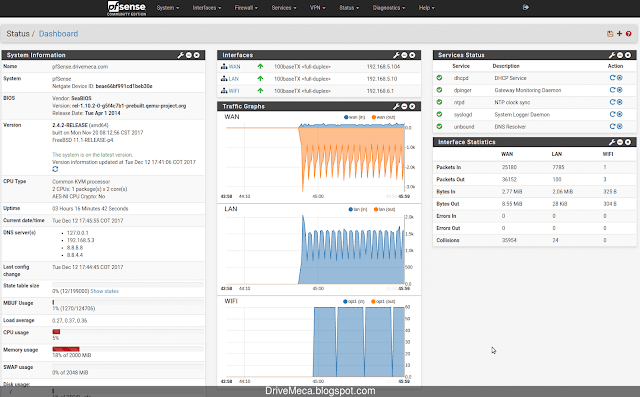Close the Interface Statistics widget
640x397 pixels.
coord(628,142)
